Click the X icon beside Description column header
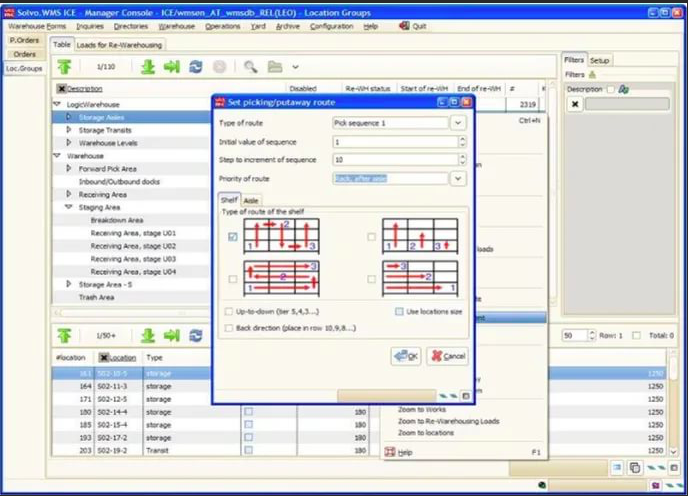The width and height of the screenshot is (688, 496). (61, 89)
